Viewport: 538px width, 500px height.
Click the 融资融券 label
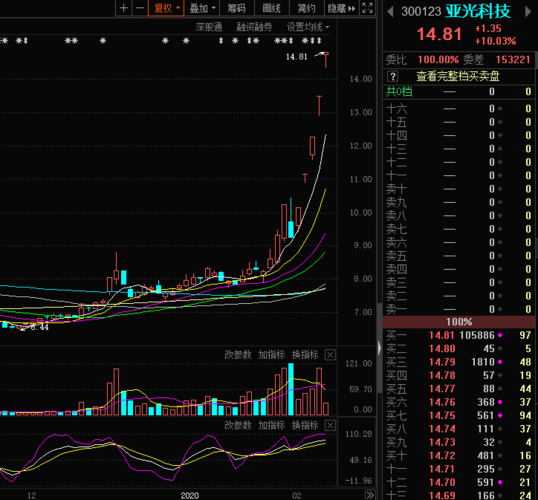[x=254, y=27]
